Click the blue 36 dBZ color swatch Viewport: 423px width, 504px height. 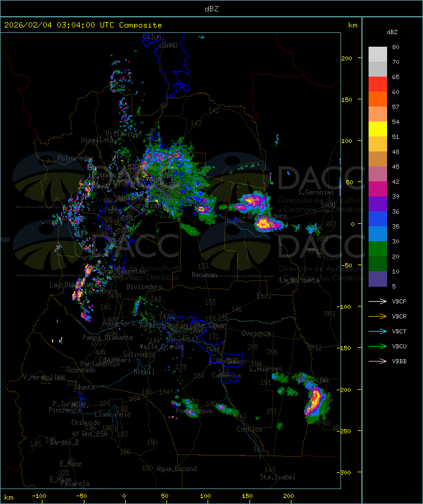pos(378,219)
